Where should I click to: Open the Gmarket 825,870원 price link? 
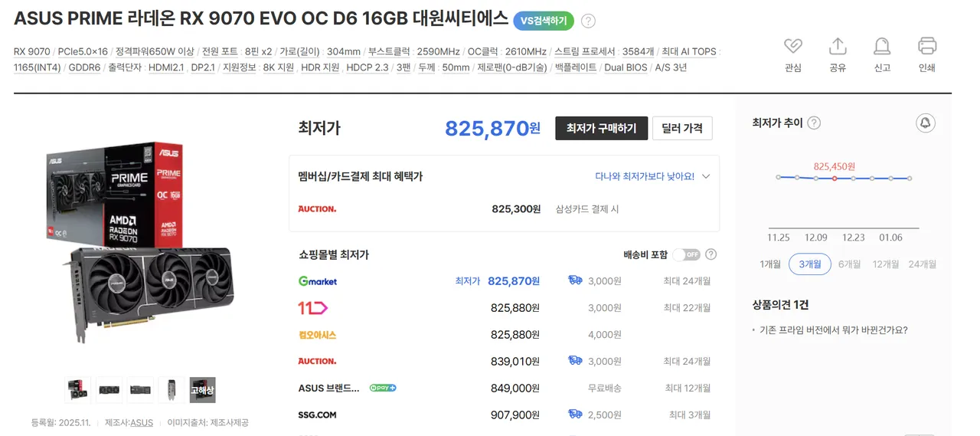tap(513, 281)
